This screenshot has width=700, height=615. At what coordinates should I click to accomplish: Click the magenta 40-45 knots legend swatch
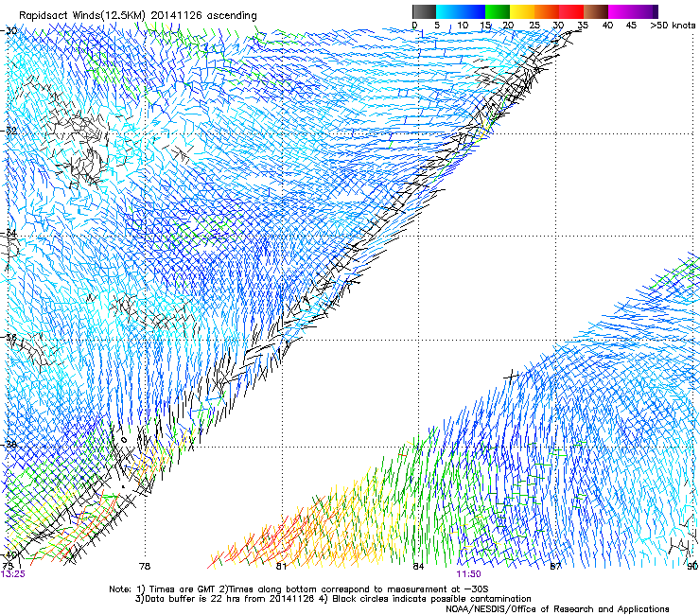tap(621, 11)
